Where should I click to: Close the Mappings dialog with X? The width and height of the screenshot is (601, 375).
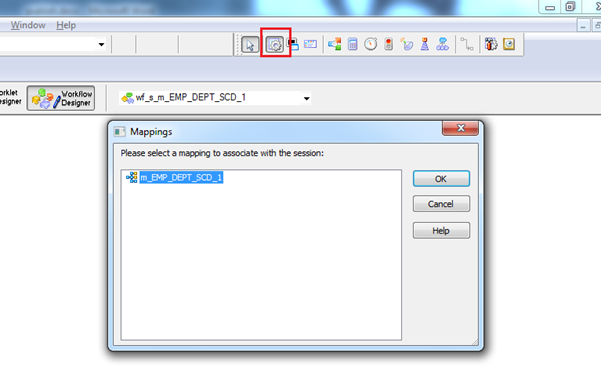pyautogui.click(x=460, y=128)
